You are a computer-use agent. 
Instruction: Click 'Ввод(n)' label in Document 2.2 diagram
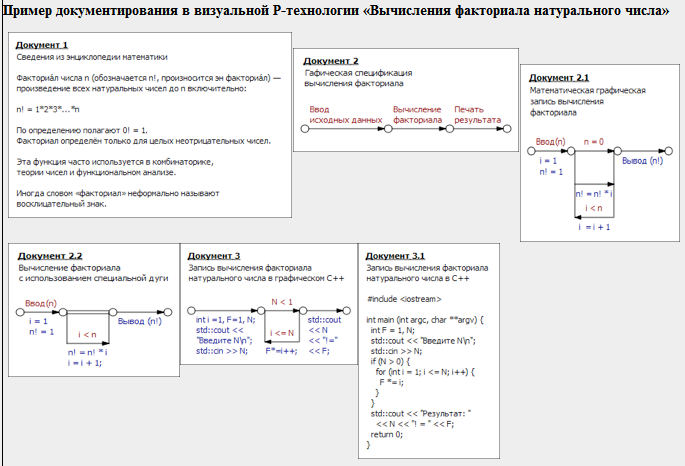[x=41, y=302]
